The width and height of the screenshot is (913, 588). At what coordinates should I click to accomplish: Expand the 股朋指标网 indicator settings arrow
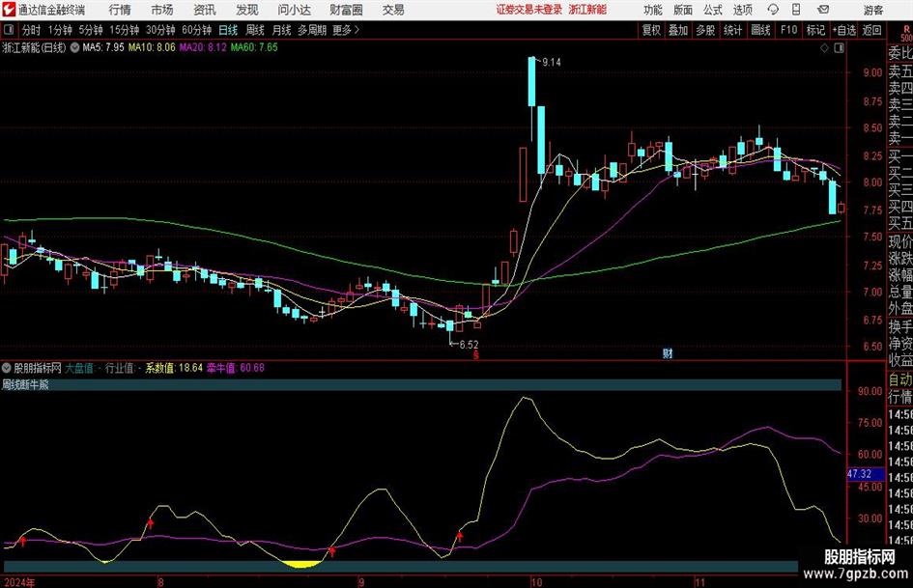tap(7, 368)
